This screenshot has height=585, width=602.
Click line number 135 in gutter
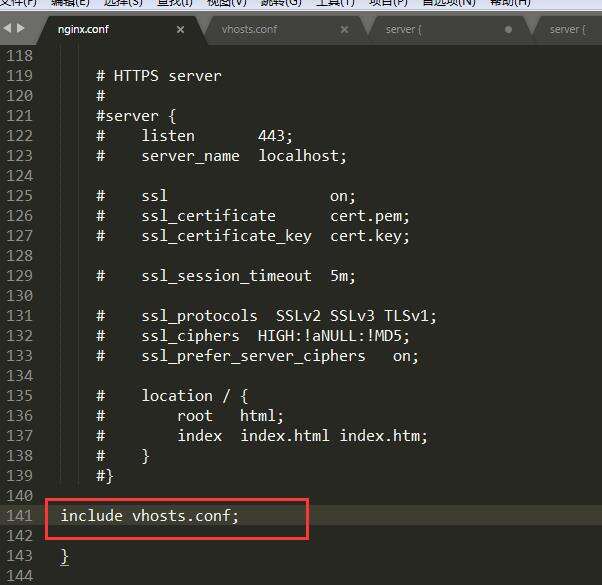pos(20,395)
